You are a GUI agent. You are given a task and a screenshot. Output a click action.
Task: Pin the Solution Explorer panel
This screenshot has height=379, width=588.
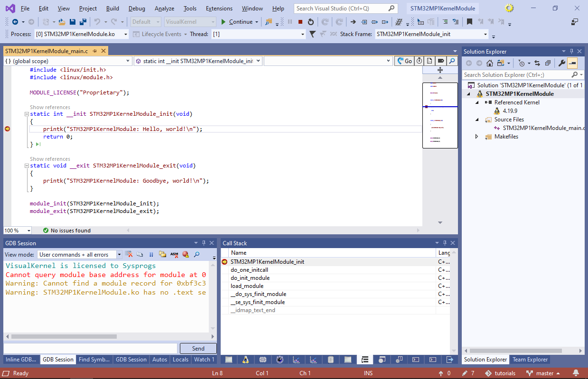click(x=572, y=51)
